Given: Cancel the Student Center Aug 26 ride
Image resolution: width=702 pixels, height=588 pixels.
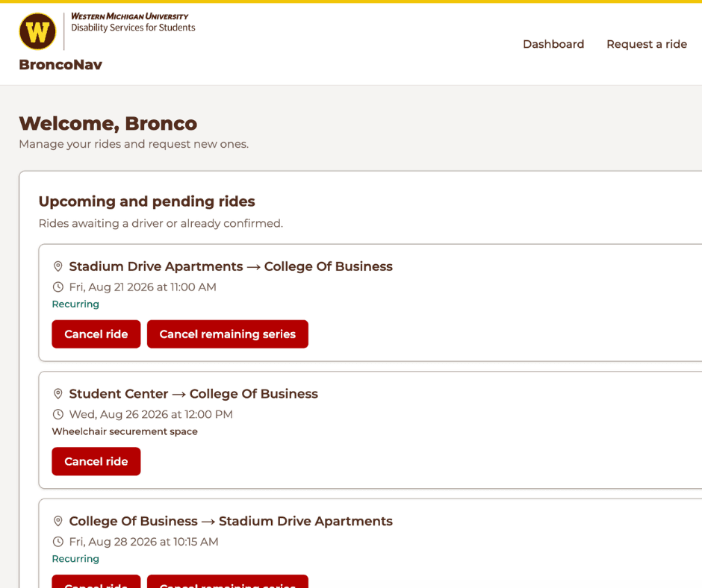Looking at the screenshot, I should (96, 461).
